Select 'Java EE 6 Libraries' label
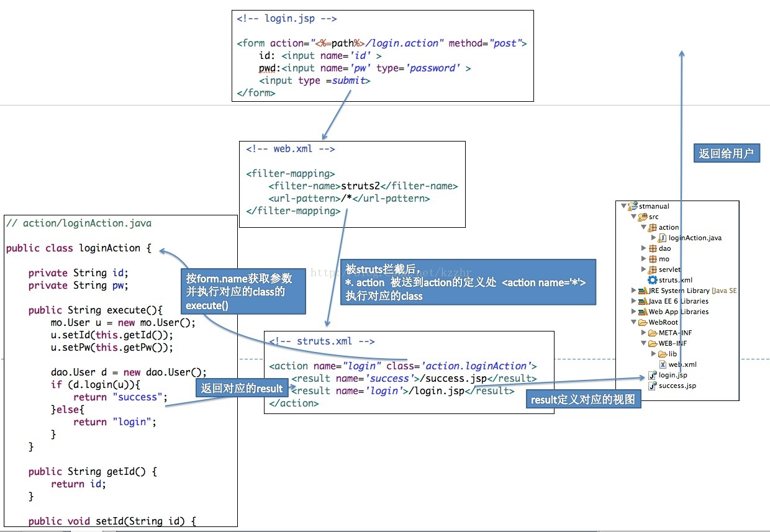The image size is (770, 532). tap(679, 301)
